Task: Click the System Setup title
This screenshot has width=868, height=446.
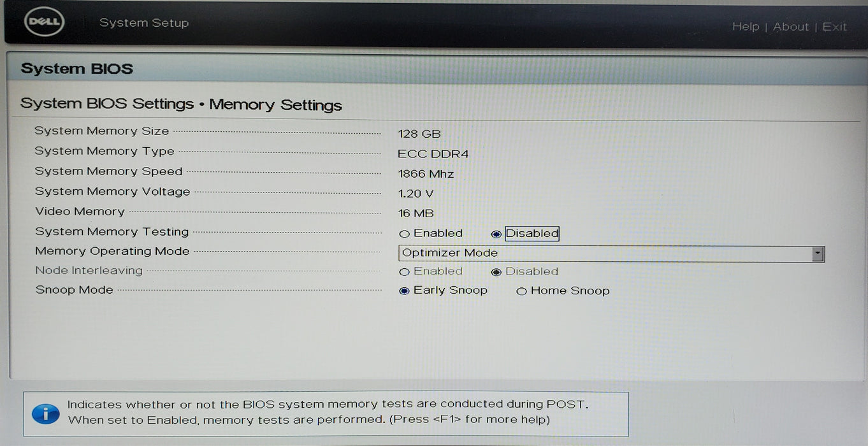Action: [x=144, y=23]
